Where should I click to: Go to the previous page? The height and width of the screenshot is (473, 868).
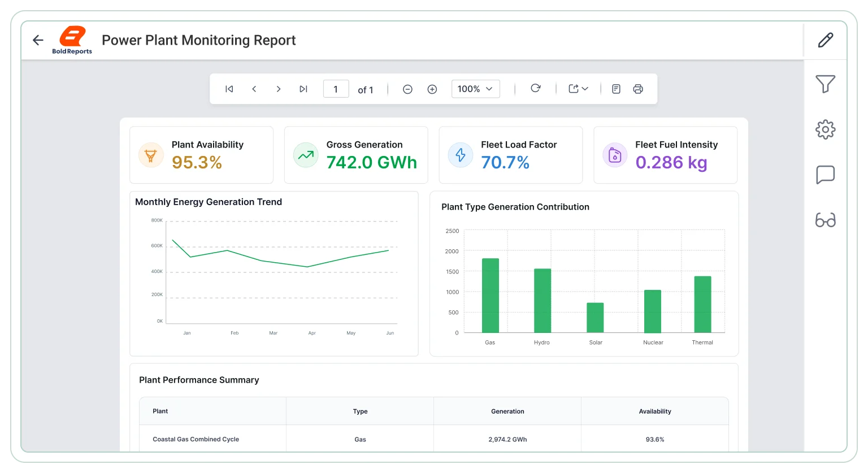254,89
